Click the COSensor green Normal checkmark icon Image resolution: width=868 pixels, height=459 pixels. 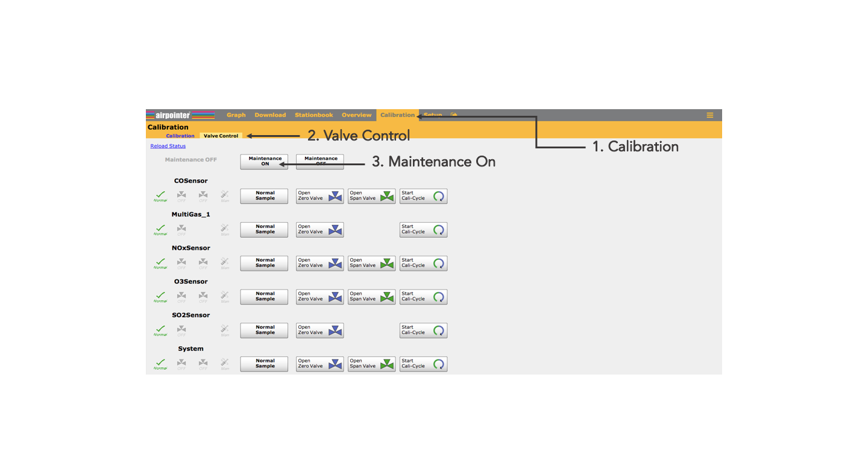[160, 195]
